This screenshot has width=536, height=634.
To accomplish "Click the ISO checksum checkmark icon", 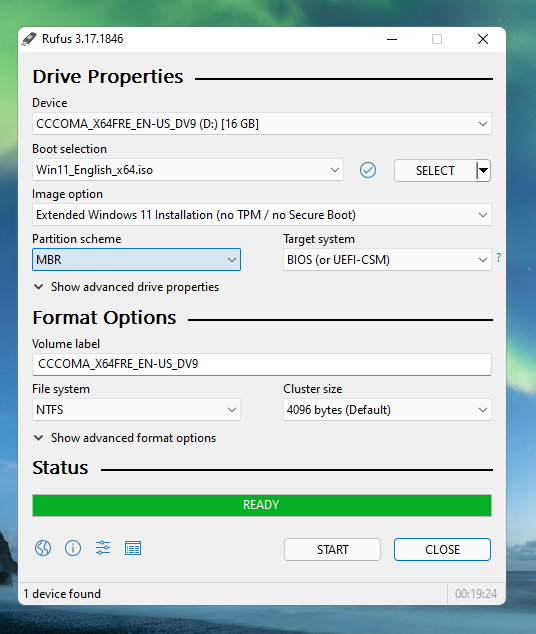I will (368, 170).
